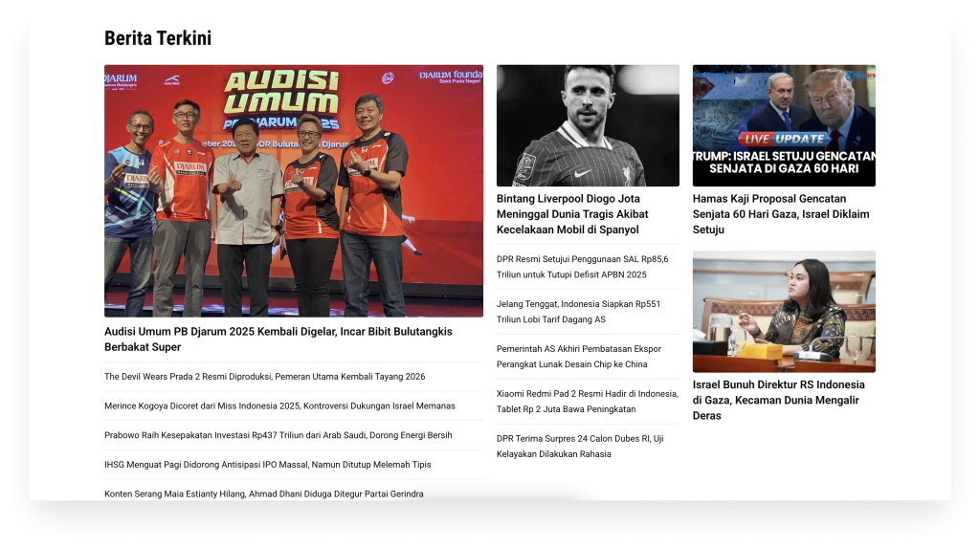The height and width of the screenshot is (547, 980).
Task: Open Israel Bunuh Direktur RS Indonesia article
Action: pos(779,401)
